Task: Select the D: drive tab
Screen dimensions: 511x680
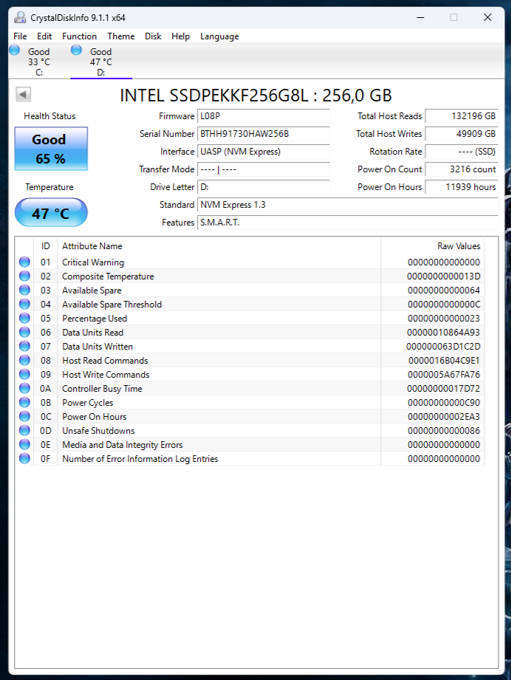Action: point(101,62)
